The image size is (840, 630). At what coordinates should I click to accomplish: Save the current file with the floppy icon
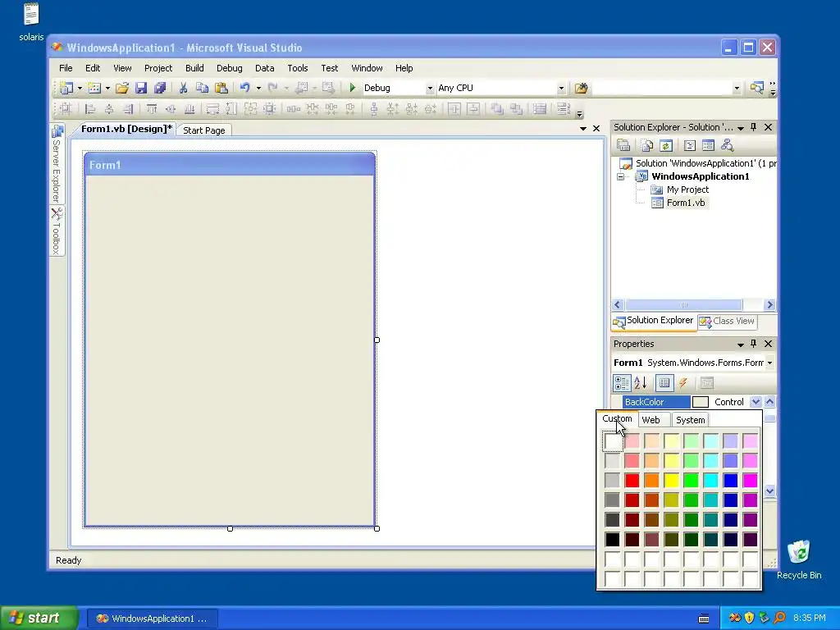[141, 88]
